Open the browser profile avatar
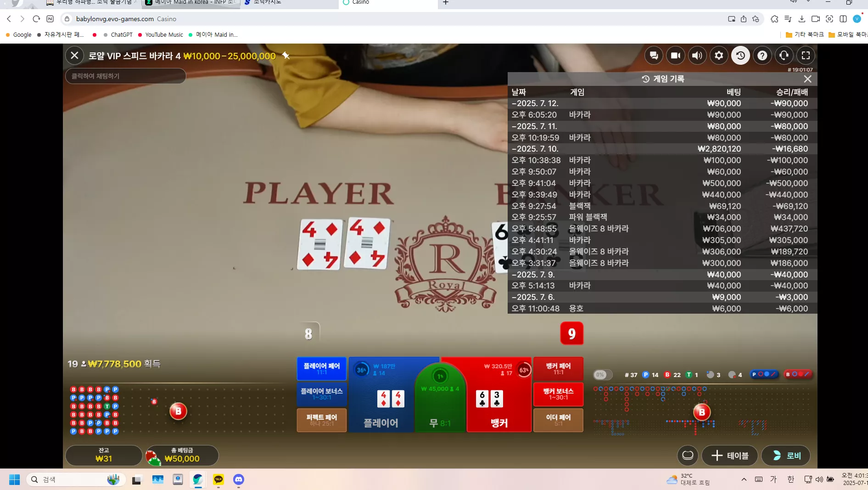Viewport: 868px width, 490px height. tap(857, 19)
